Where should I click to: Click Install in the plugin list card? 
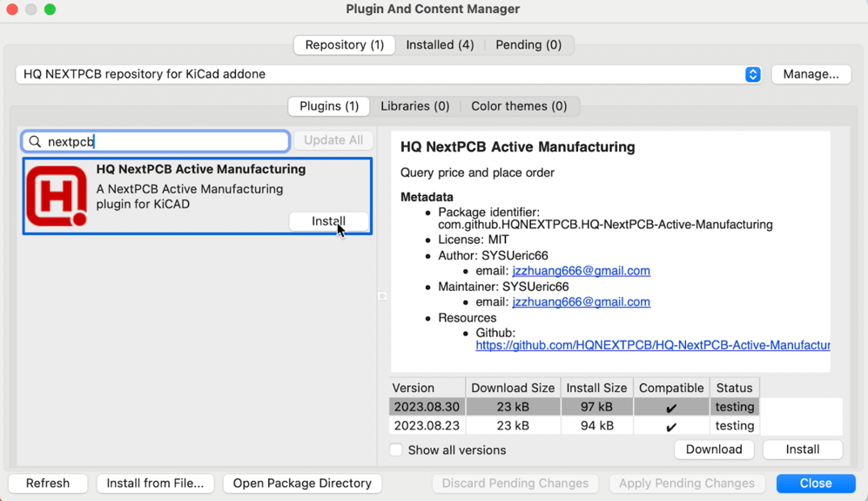click(328, 221)
